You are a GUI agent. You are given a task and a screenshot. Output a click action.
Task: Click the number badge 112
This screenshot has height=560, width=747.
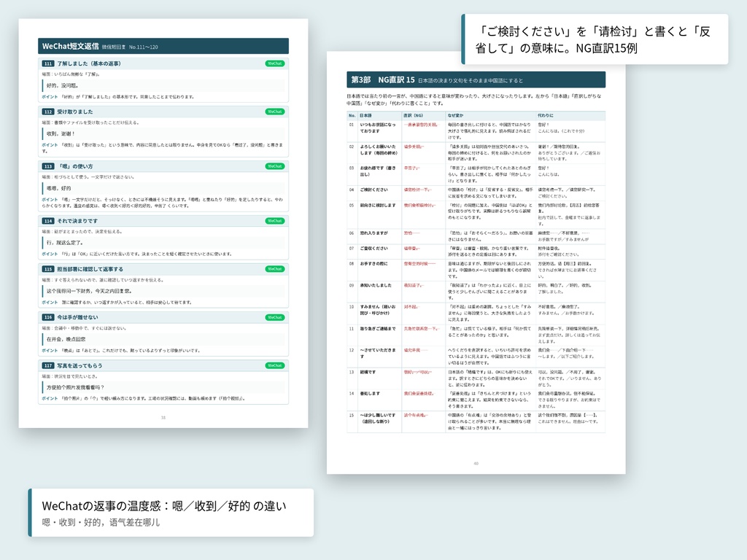pyautogui.click(x=48, y=112)
